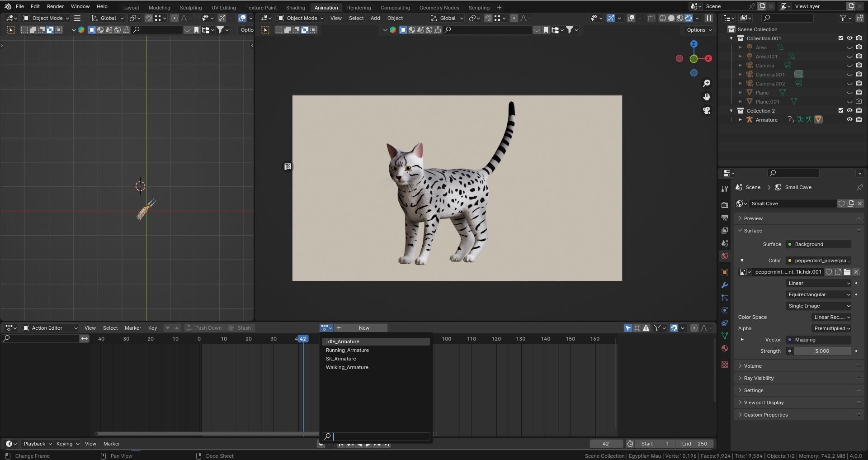Viewport: 868px width, 460px height.
Task: Unlink the peppermint HDR image
Action: pos(856,272)
